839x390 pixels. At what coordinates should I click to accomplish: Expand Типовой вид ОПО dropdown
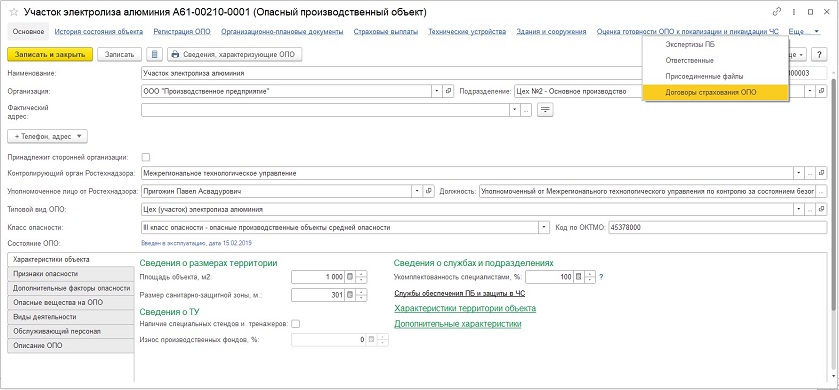(x=799, y=209)
